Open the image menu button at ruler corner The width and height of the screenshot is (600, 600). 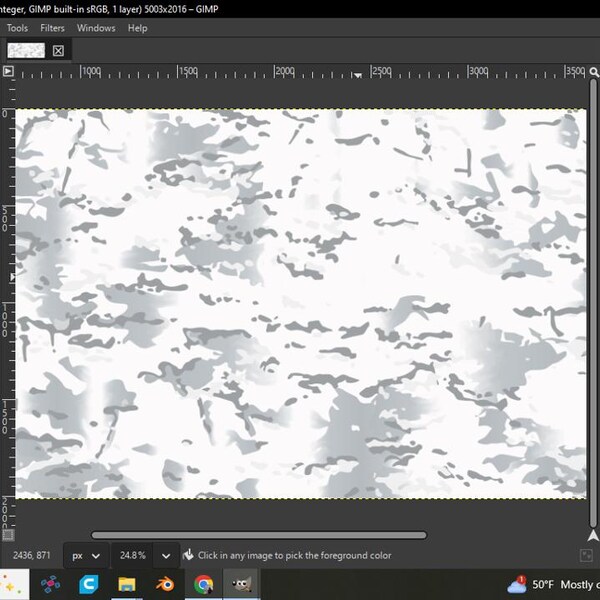click(8, 71)
